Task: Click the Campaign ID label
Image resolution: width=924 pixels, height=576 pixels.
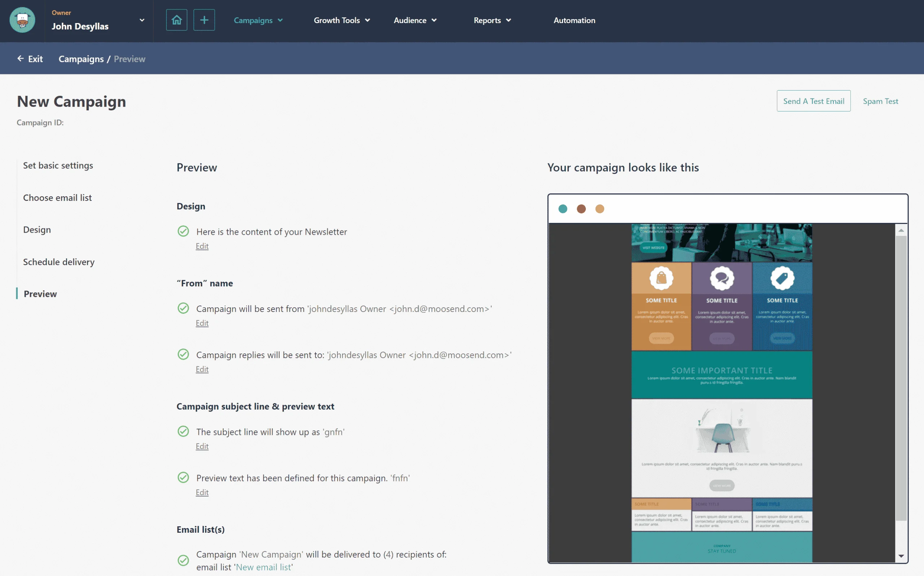Action: coord(40,122)
